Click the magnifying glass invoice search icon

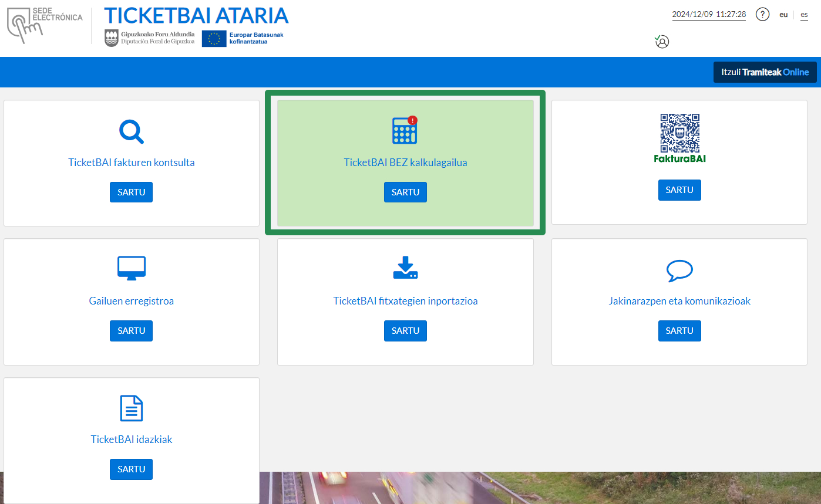click(131, 131)
